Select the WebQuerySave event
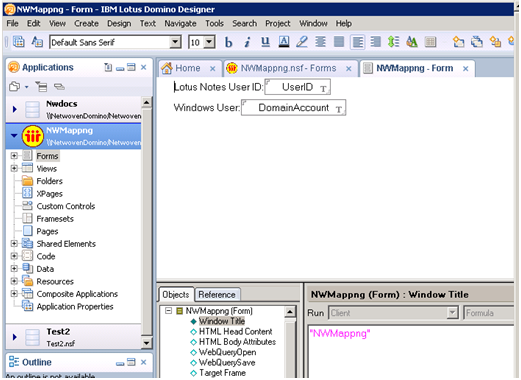 (227, 362)
